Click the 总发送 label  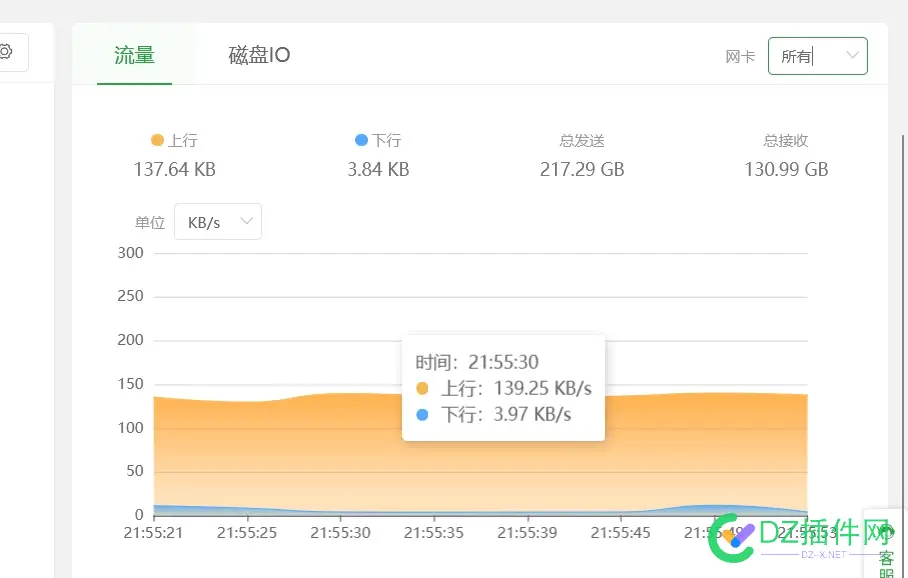[x=582, y=141]
